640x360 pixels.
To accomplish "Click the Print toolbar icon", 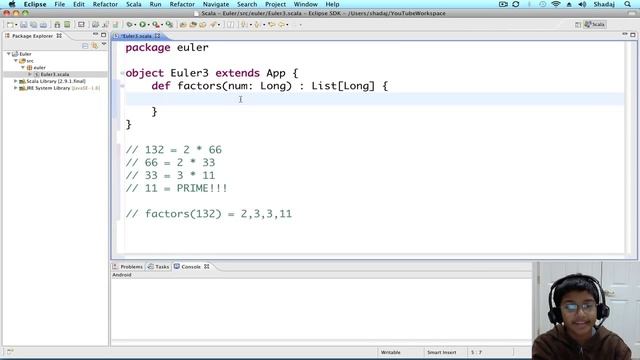I will tap(43, 25).
